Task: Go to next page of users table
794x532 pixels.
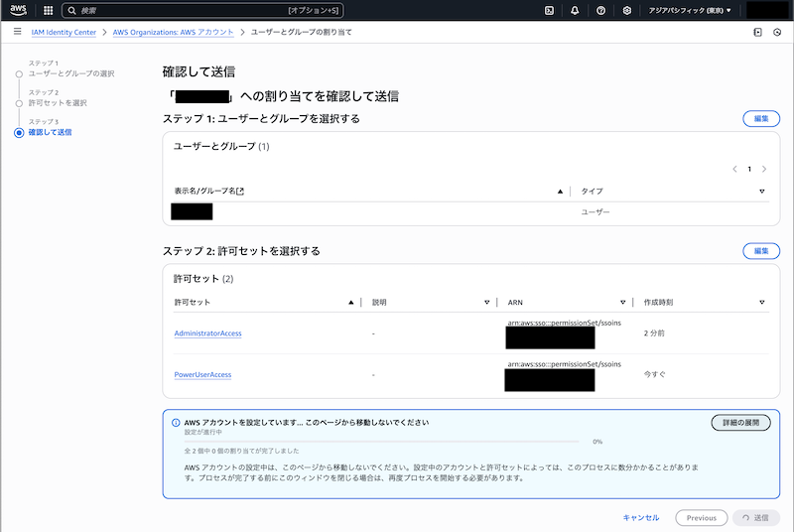Action: [x=764, y=169]
